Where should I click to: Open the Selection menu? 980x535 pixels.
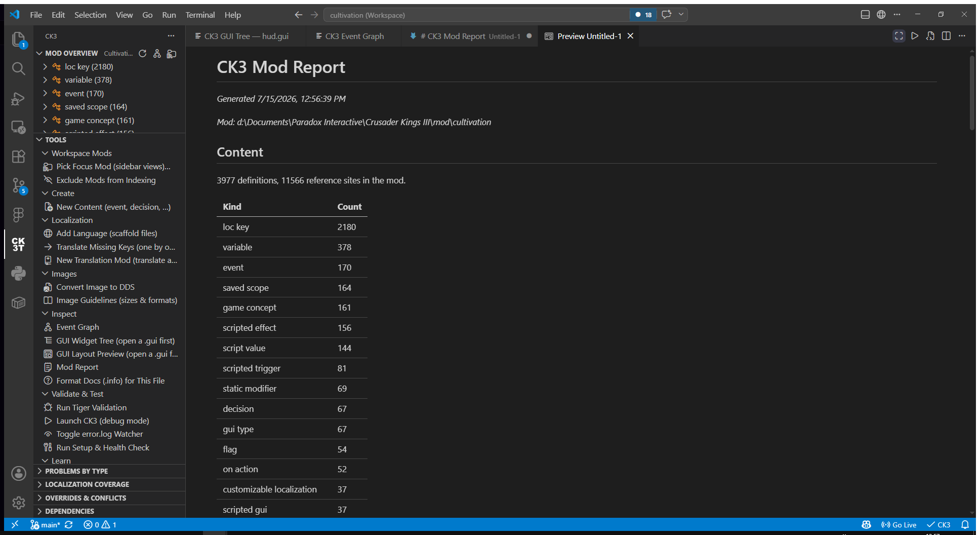point(90,15)
